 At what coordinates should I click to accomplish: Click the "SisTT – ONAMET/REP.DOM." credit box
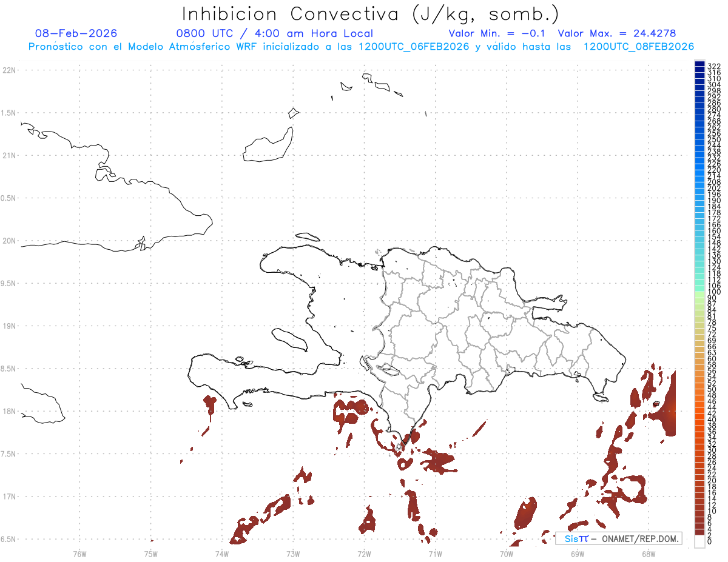[618, 538]
